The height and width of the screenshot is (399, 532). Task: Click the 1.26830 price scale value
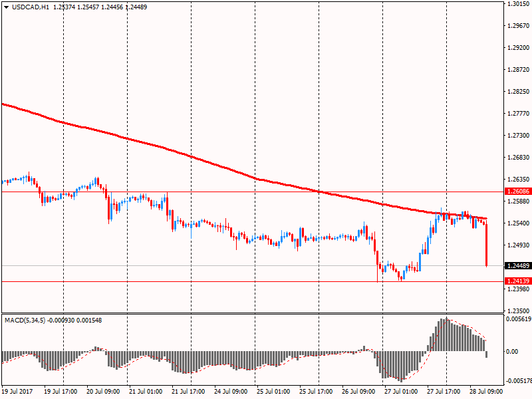(x=518, y=158)
